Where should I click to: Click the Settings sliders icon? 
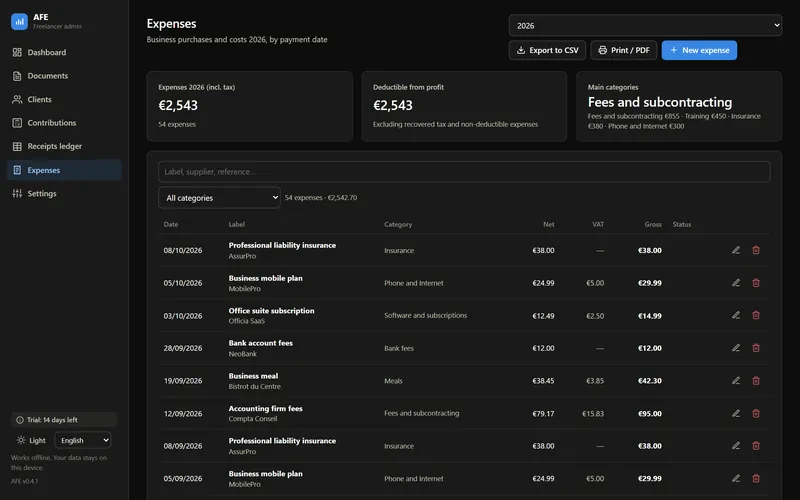click(17, 193)
